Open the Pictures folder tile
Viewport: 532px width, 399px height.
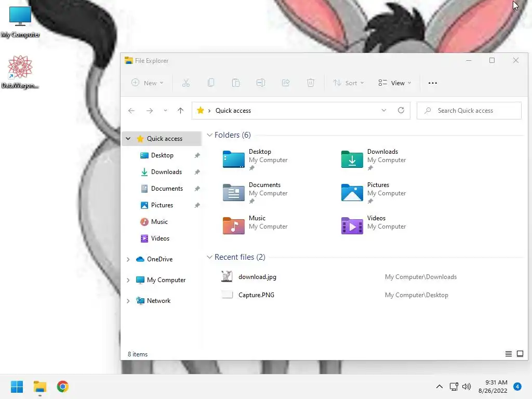374,193
